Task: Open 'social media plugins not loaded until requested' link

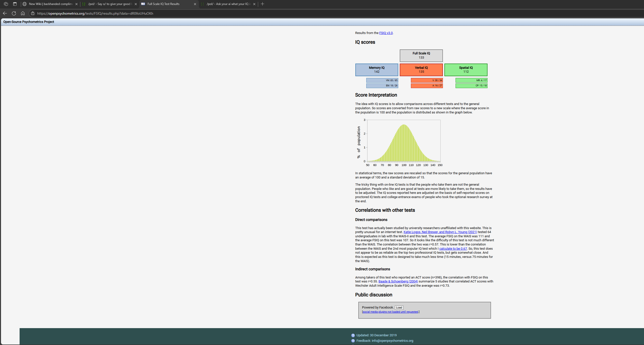Action: pyautogui.click(x=390, y=312)
